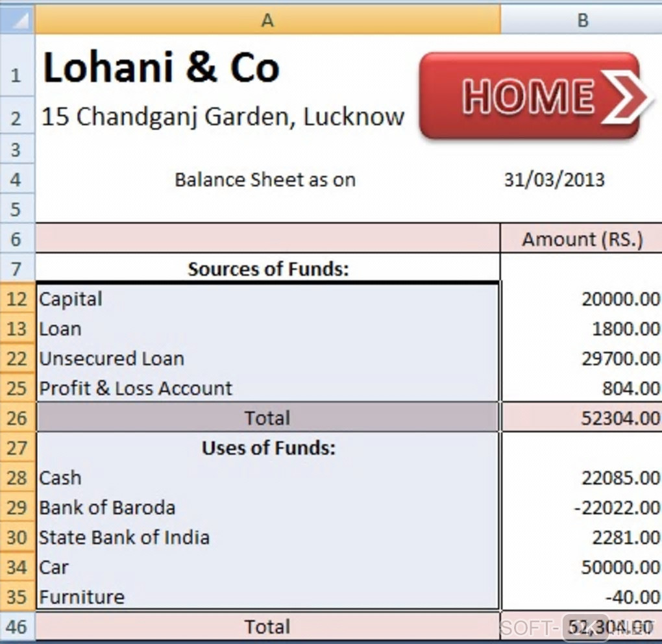Viewport: 662px width, 644px height.
Task: Select row 1 header
Action: (18, 66)
